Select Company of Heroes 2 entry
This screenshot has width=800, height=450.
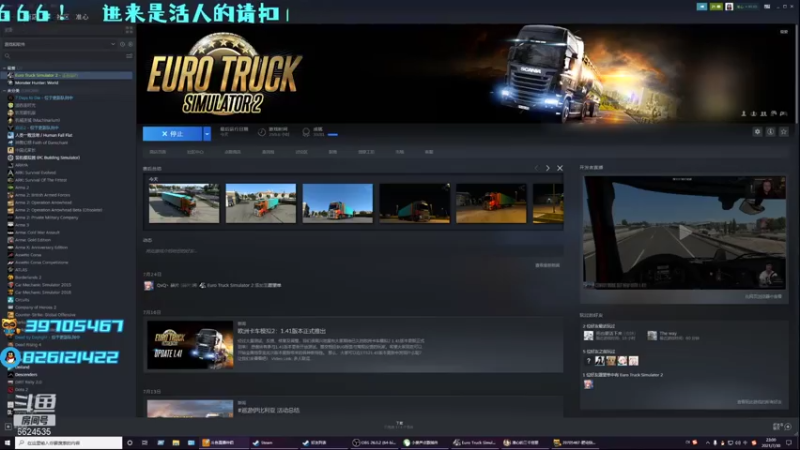pyautogui.click(x=66, y=307)
